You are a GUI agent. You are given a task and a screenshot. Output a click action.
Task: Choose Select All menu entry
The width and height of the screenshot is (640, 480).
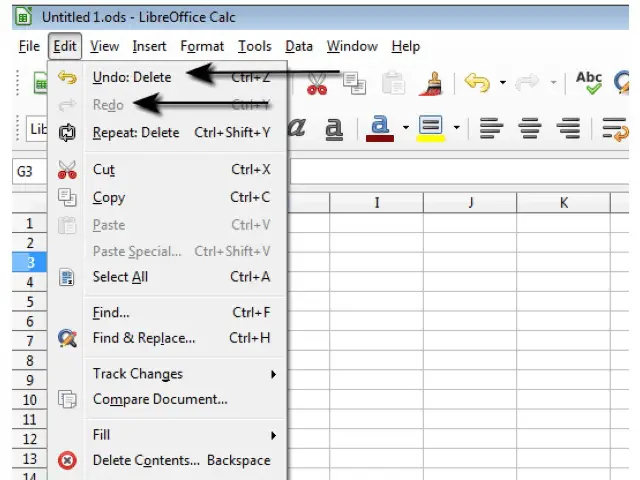(168, 277)
